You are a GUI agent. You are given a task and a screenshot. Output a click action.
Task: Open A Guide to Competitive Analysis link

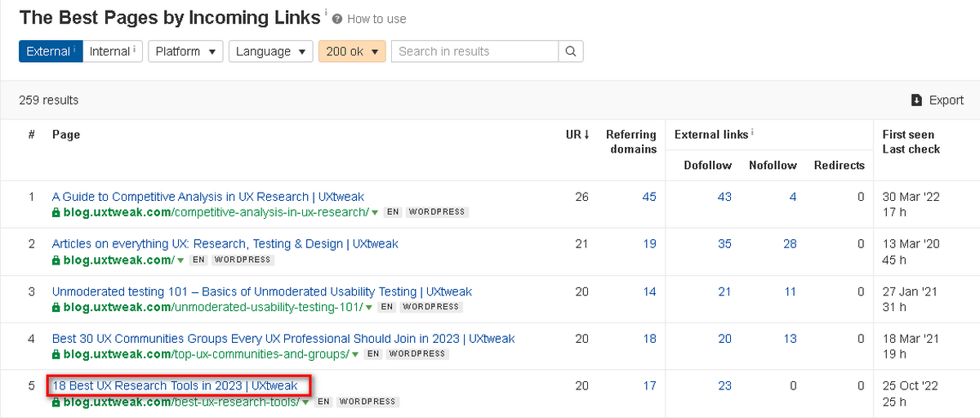[208, 197]
